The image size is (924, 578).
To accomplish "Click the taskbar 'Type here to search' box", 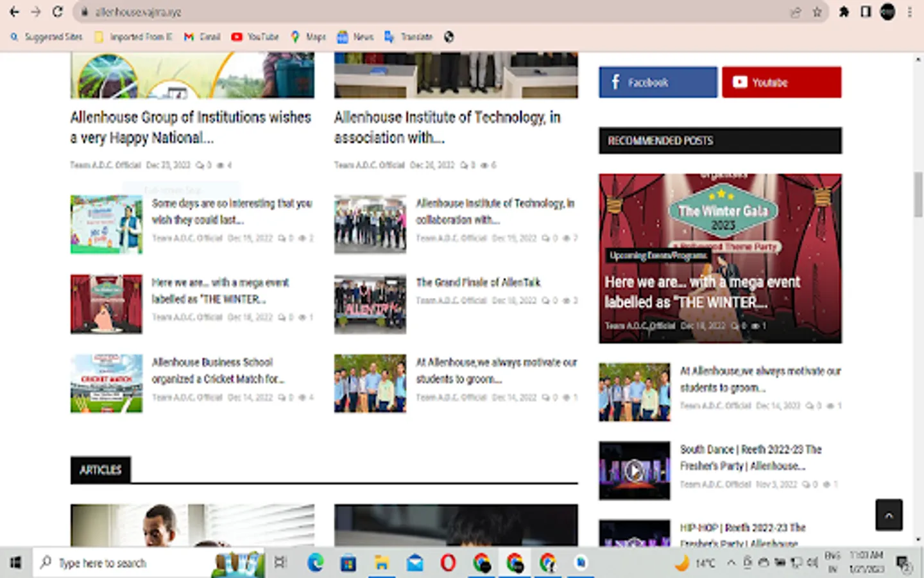I will pyautogui.click(x=149, y=563).
